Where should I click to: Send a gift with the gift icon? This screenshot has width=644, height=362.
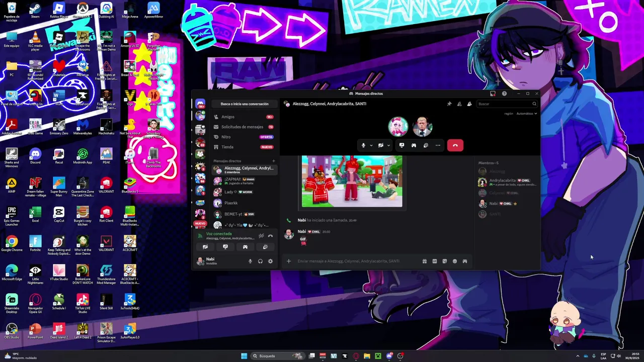425,261
